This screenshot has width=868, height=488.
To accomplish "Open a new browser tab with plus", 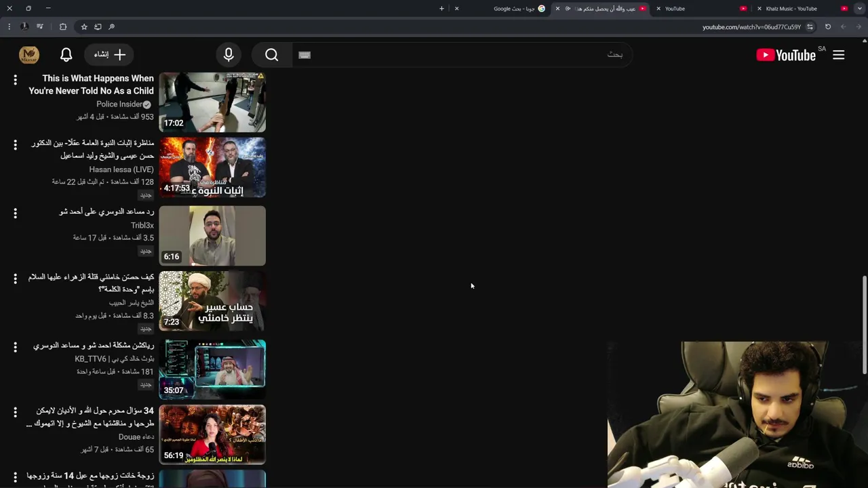I will point(441,9).
